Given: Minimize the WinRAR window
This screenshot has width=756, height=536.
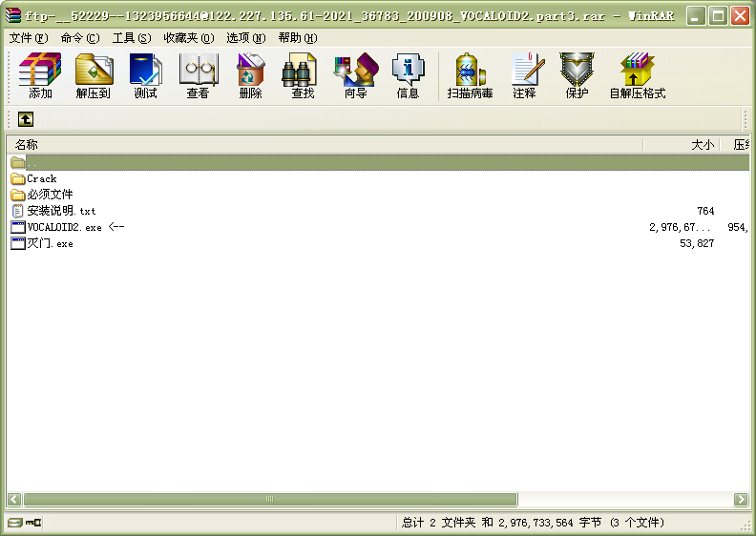Looking at the screenshot, I should point(695,16).
